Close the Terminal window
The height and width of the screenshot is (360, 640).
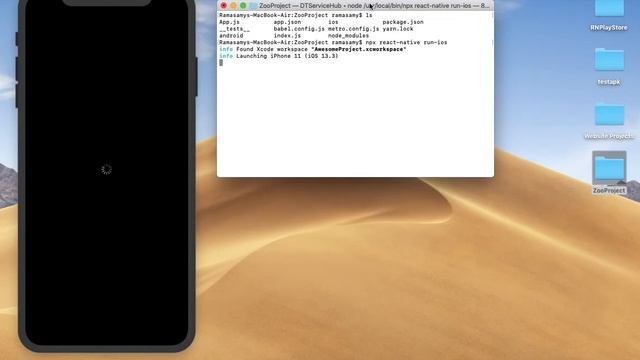tap(223, 6)
